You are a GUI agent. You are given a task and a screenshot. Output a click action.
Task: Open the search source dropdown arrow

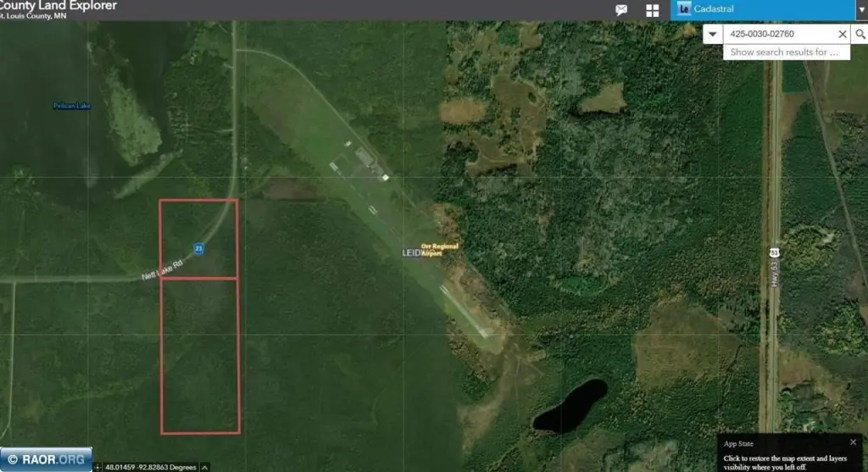tap(712, 34)
